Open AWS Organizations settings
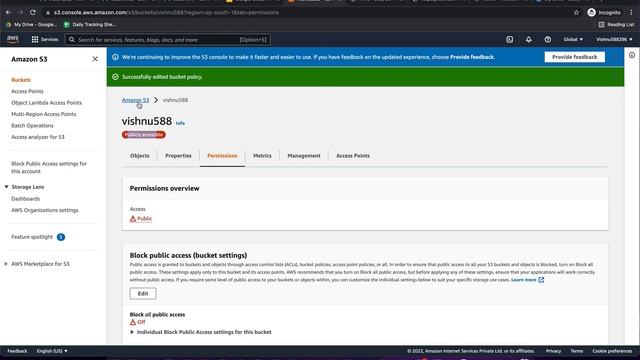This screenshot has height=360, width=640. [x=45, y=210]
